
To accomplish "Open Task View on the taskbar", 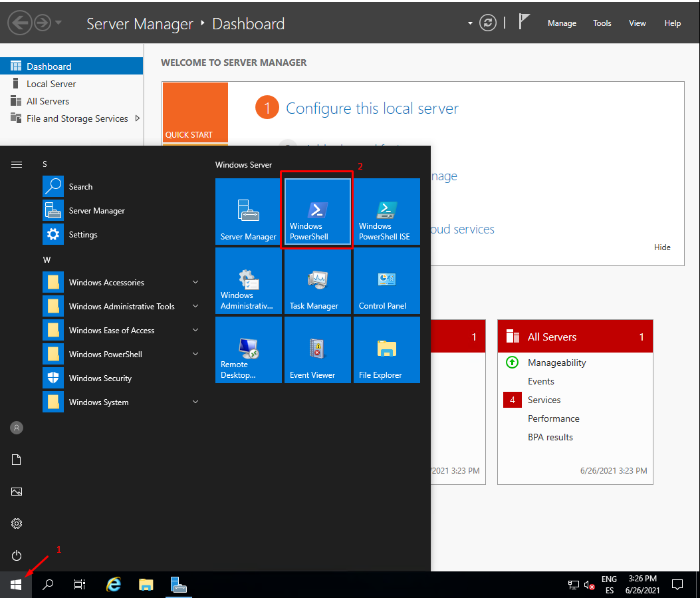I will pos(80,585).
